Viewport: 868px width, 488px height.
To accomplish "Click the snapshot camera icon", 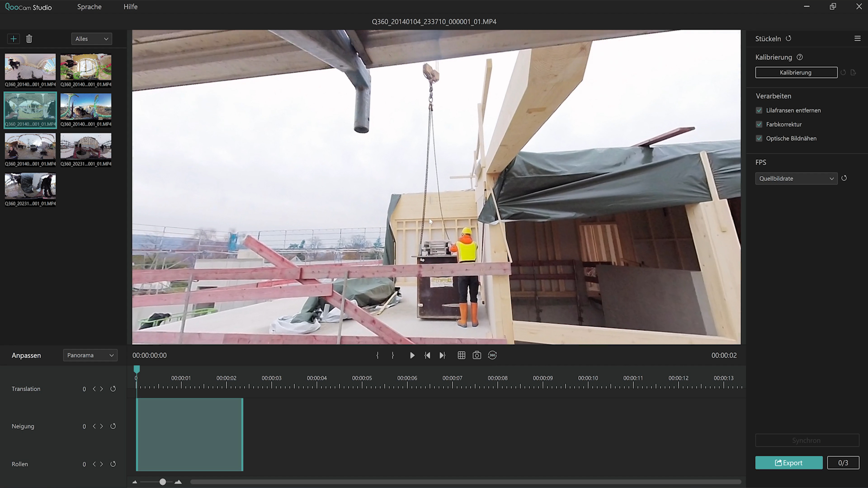I will 476,356.
